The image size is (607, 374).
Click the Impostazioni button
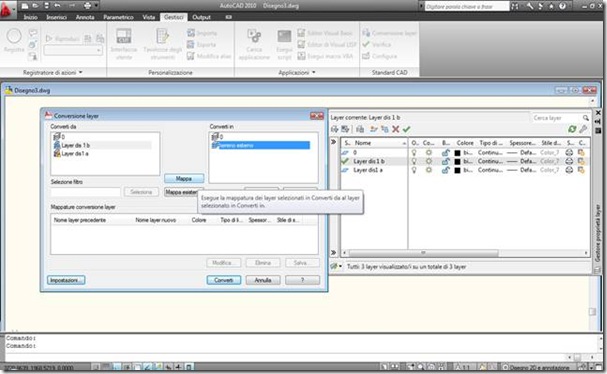66,280
